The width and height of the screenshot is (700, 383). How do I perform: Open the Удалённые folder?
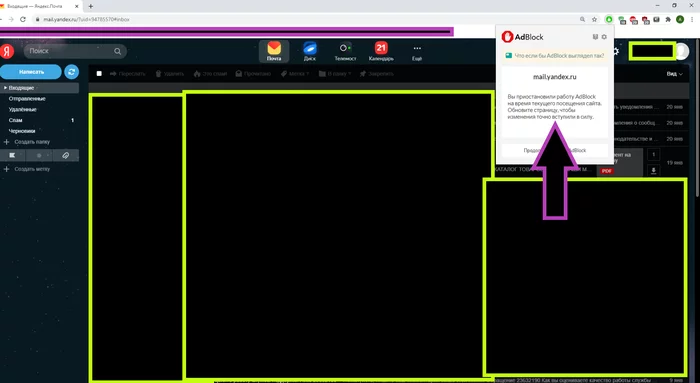23,109
